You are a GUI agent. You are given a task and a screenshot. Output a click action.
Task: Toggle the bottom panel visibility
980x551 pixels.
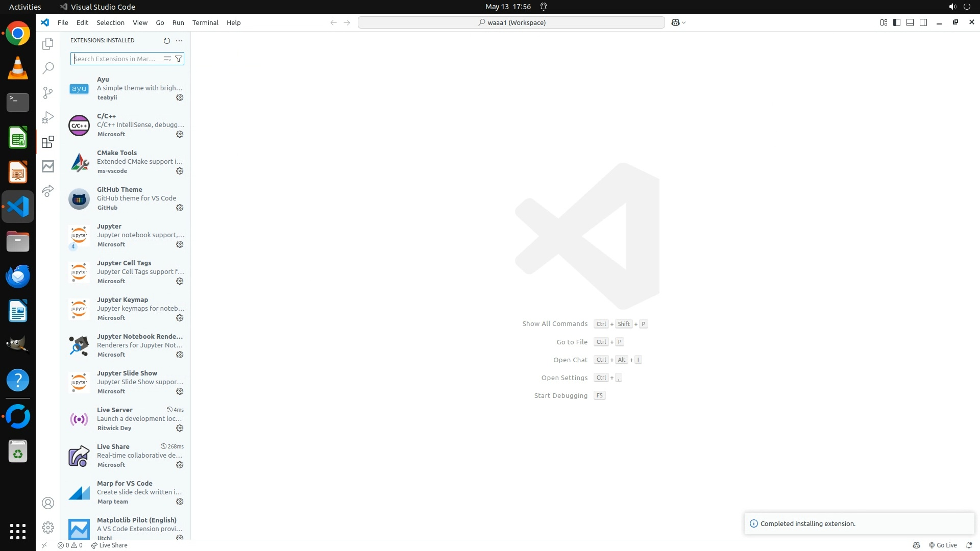tap(910, 22)
